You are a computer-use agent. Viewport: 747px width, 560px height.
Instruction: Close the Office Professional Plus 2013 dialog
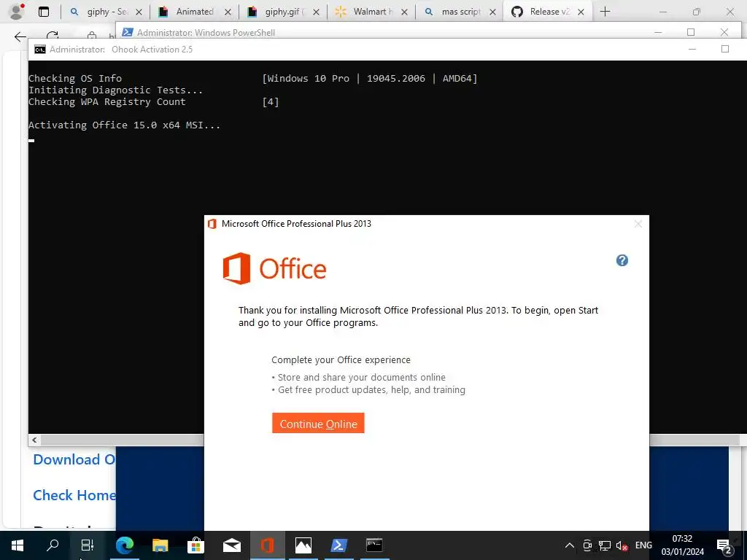click(638, 224)
